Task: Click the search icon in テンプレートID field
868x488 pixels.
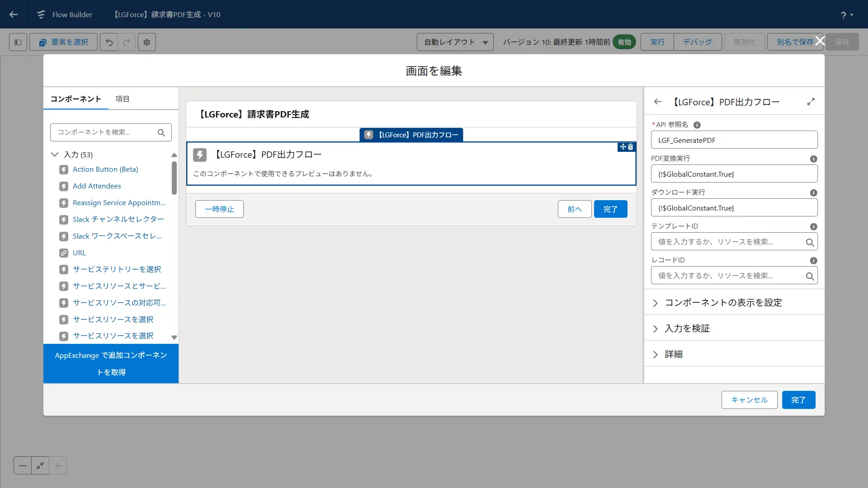Action: click(810, 242)
